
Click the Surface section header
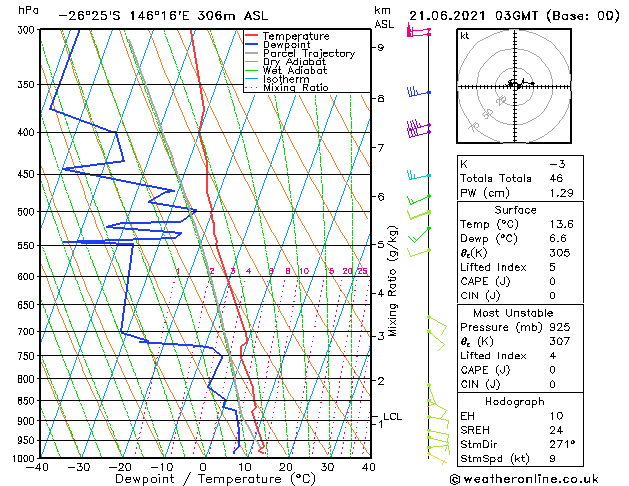515,210
